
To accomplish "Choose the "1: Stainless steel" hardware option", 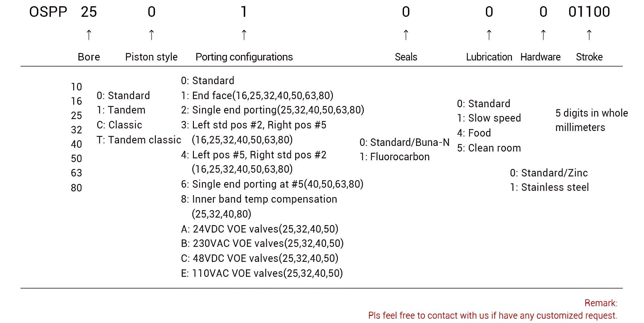I will tap(549, 187).
